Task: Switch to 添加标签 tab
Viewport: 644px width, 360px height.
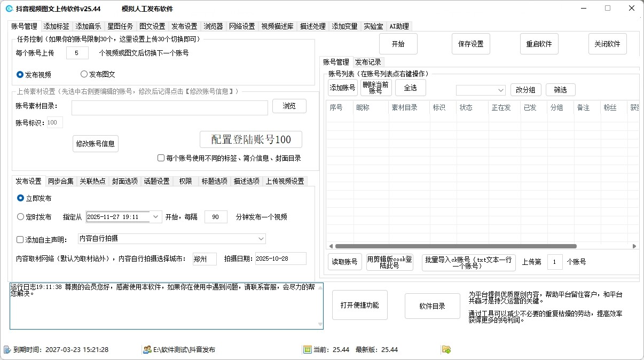Action: point(57,26)
